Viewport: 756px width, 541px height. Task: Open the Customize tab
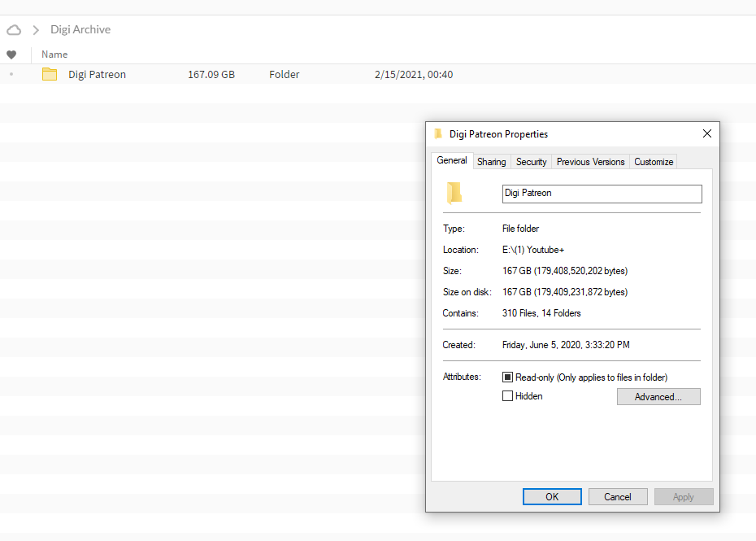pos(654,162)
